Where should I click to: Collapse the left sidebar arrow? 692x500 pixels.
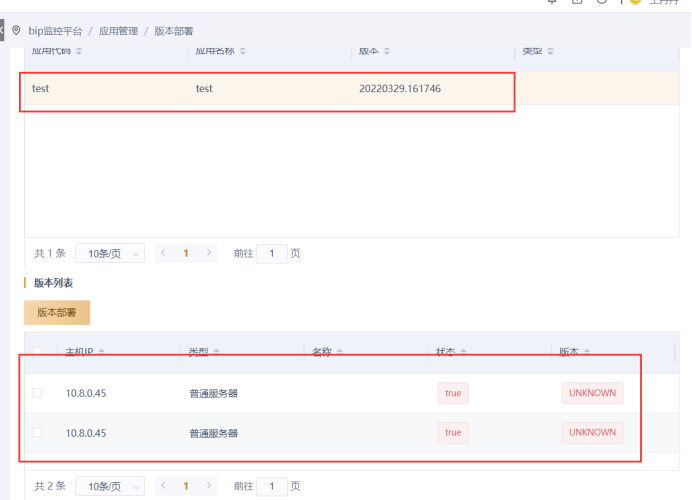coord(3,31)
